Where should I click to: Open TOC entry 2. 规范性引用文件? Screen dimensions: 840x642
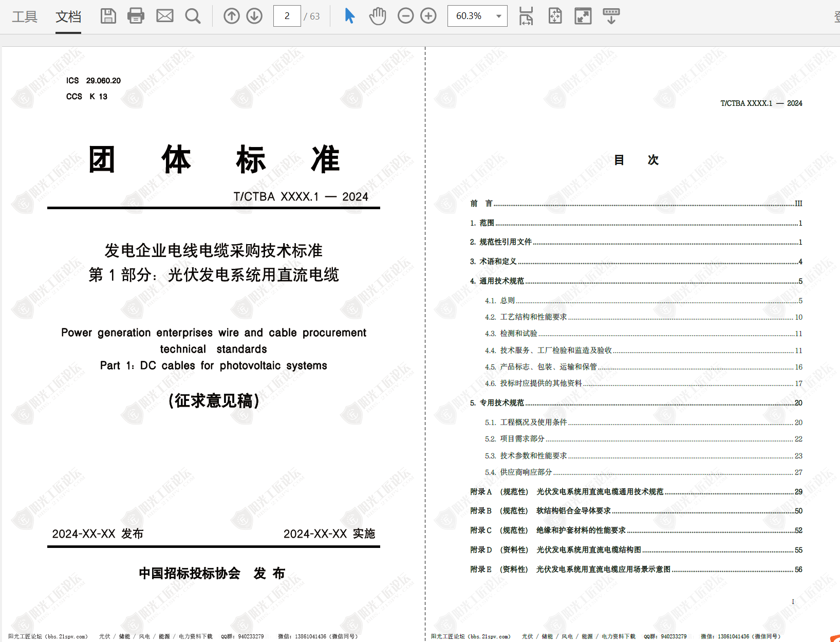[x=636, y=242]
